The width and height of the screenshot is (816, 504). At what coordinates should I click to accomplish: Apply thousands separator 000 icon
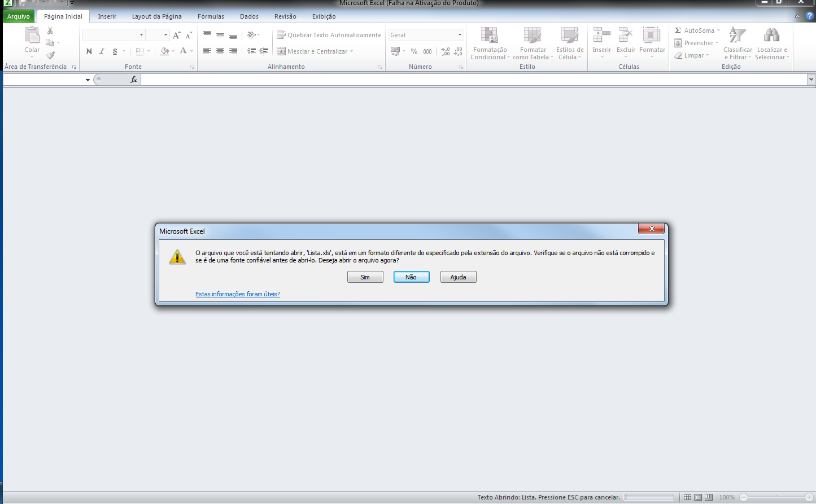point(427,51)
